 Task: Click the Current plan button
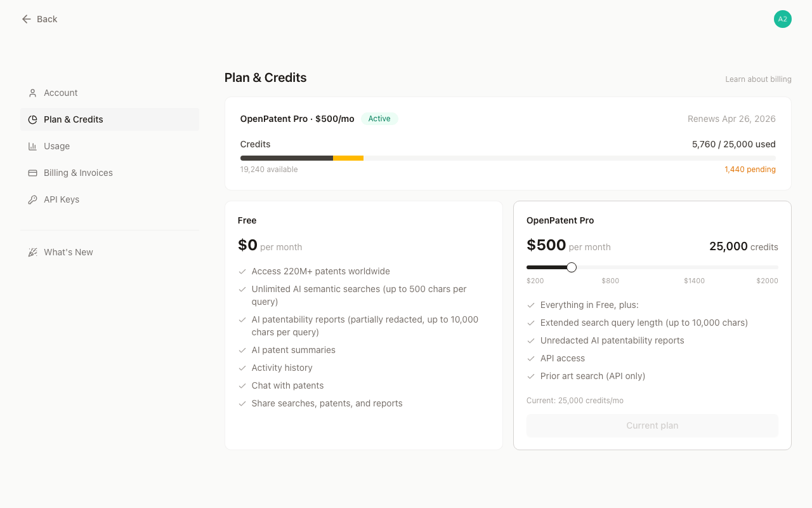point(652,425)
